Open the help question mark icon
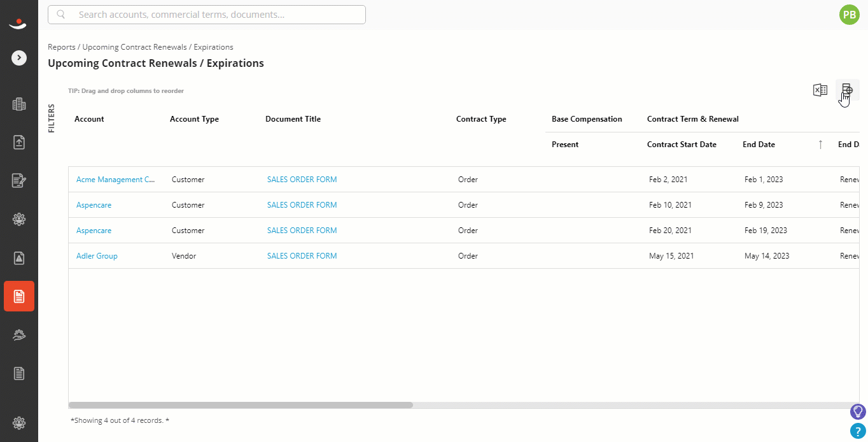 pyautogui.click(x=858, y=431)
